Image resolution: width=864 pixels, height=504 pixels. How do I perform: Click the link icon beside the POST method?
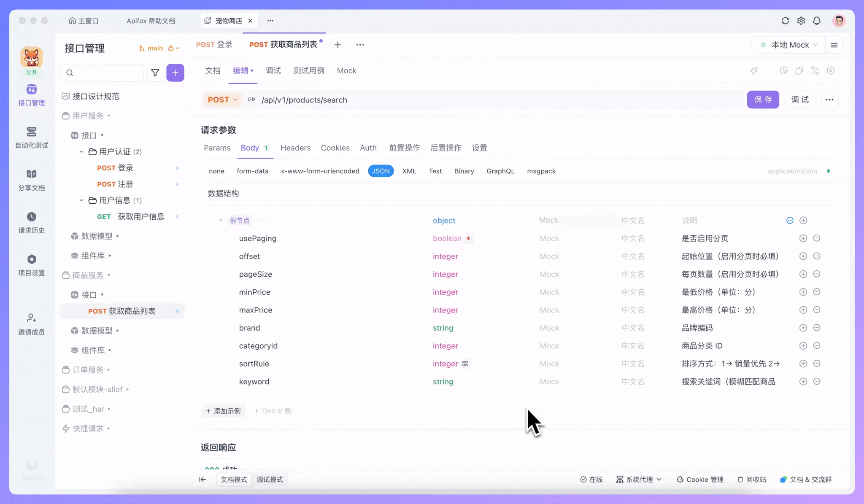(x=251, y=100)
